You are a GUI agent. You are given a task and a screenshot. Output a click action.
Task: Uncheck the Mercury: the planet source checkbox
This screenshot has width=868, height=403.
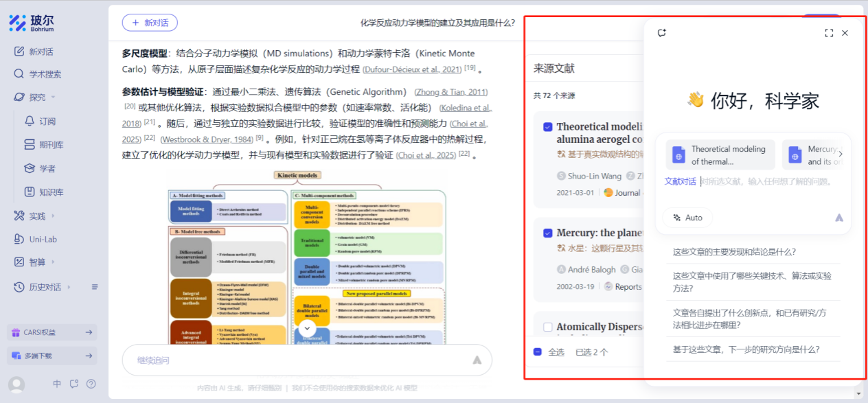[547, 233]
